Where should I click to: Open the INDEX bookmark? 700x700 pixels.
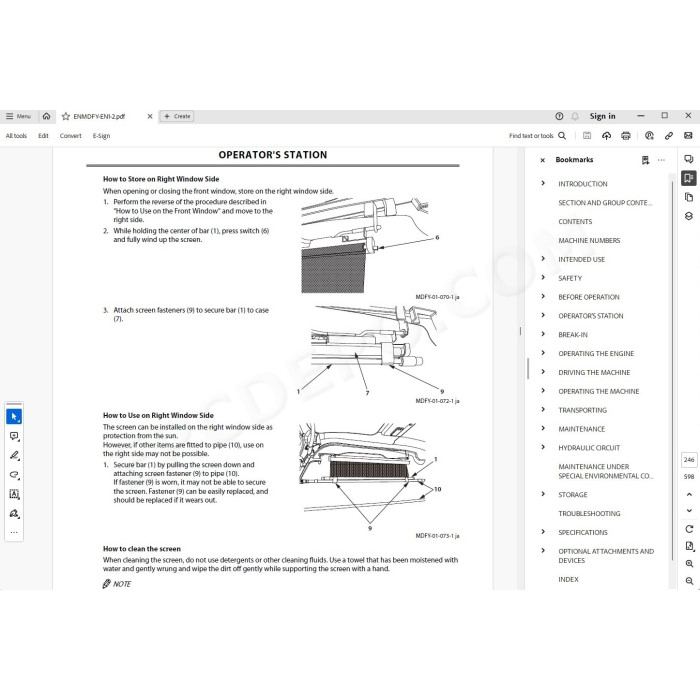click(x=568, y=579)
